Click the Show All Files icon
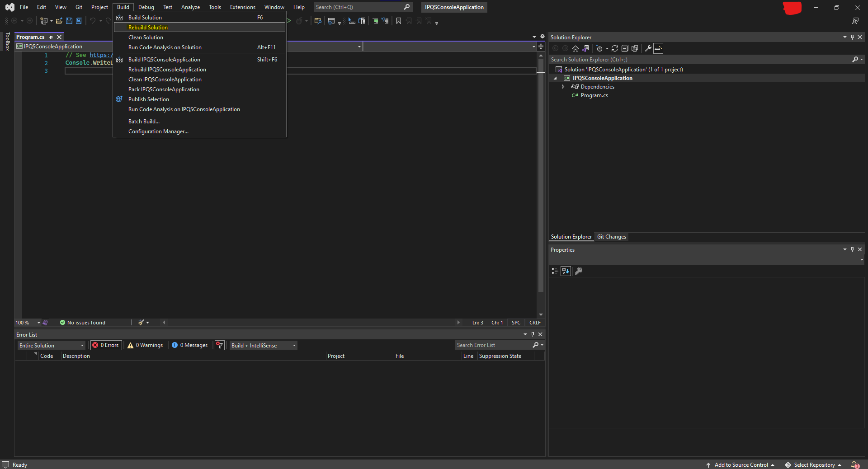The image size is (868, 469). point(635,48)
